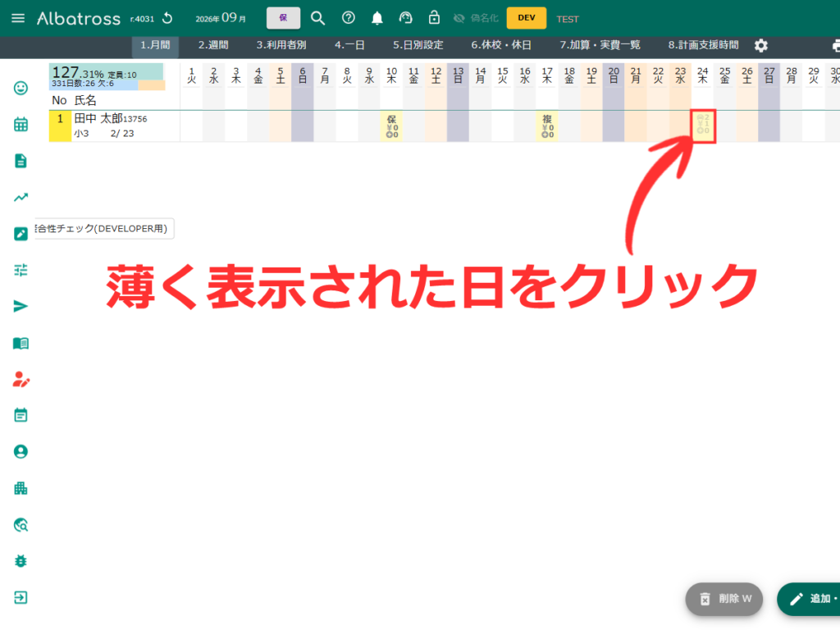The image size is (840, 630).
Task: Click day header 15 火
Action: [x=503, y=75]
